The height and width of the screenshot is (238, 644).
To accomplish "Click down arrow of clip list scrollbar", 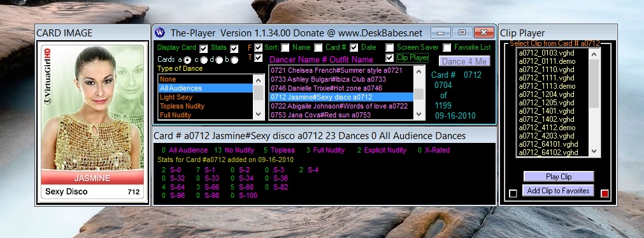I will [x=594, y=151].
